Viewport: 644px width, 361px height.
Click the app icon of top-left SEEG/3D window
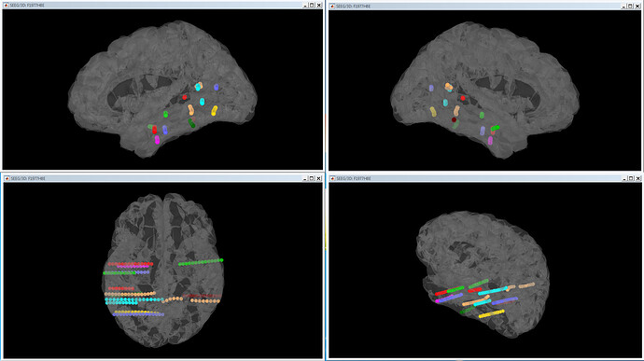coord(7,6)
